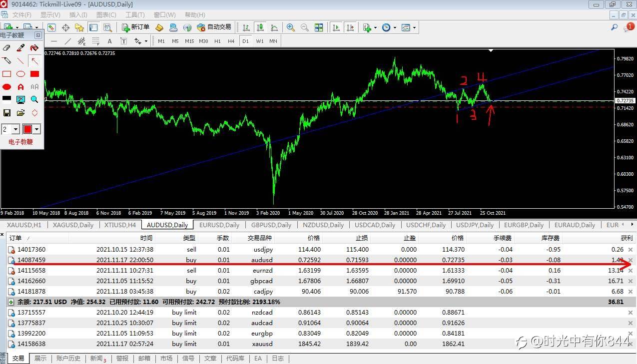
Task: Choose the hollow ellipse drawing tool
Action: [x=20, y=74]
